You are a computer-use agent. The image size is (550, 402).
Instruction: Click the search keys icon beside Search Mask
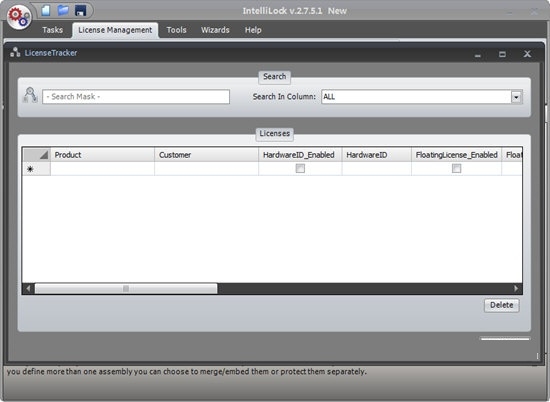tap(30, 95)
